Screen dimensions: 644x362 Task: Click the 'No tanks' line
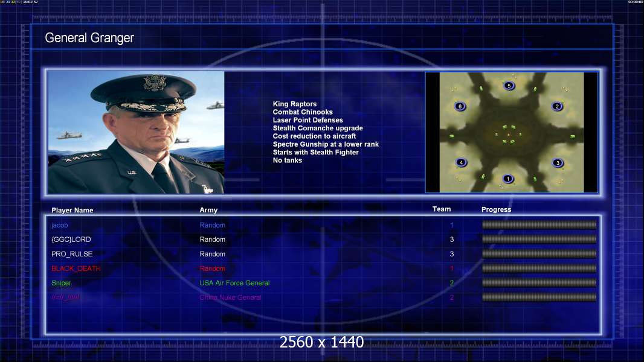288,160
